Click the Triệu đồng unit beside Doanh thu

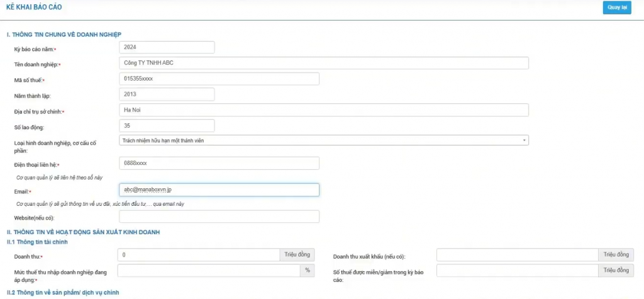[x=297, y=255]
